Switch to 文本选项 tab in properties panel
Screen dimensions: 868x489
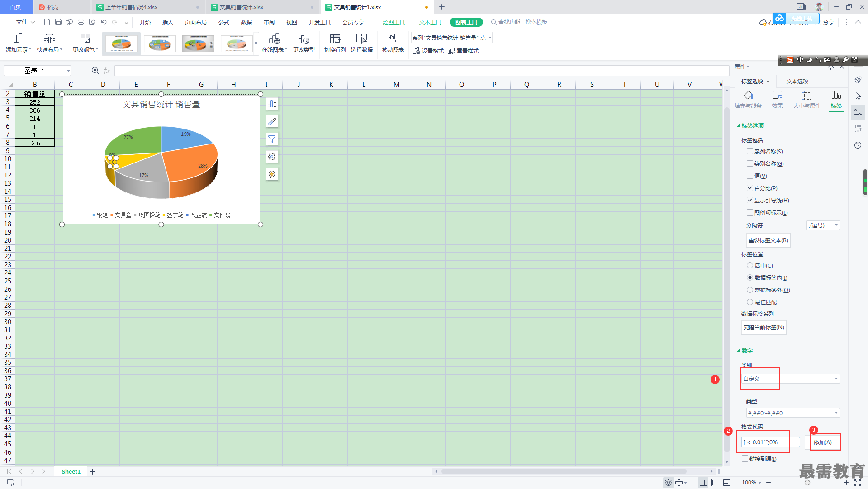[797, 81]
